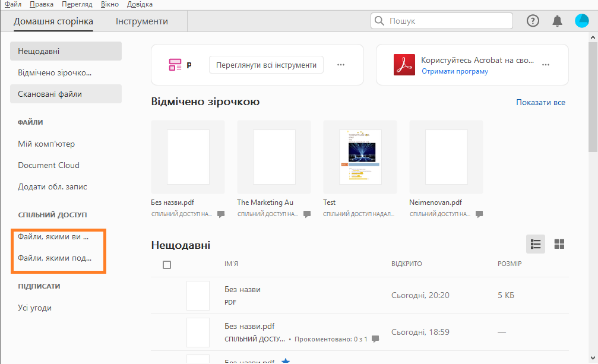598x364 pixels.
Task: Click scrollbar down arrow
Action: (x=593, y=358)
